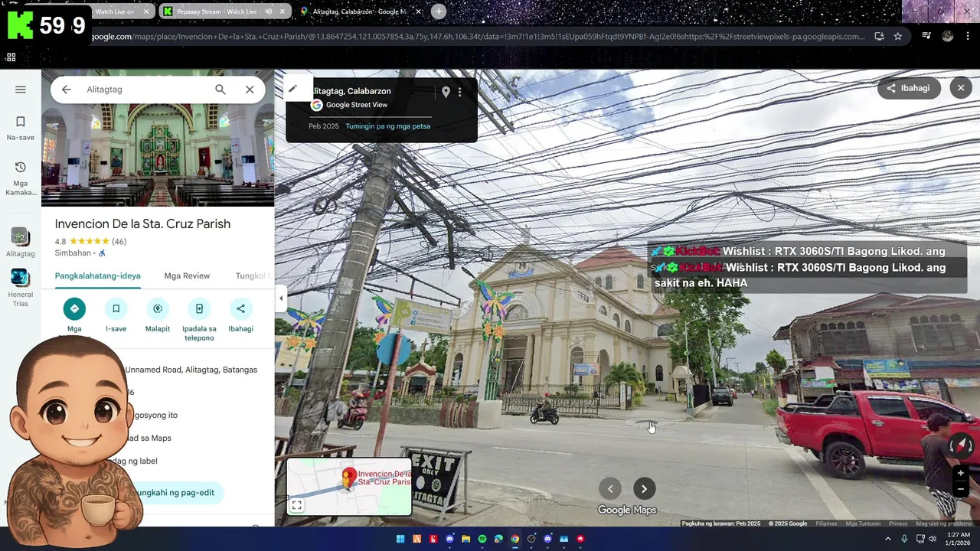980x551 pixels.
Task: Open File Explorer from the taskbar
Action: 465,539
